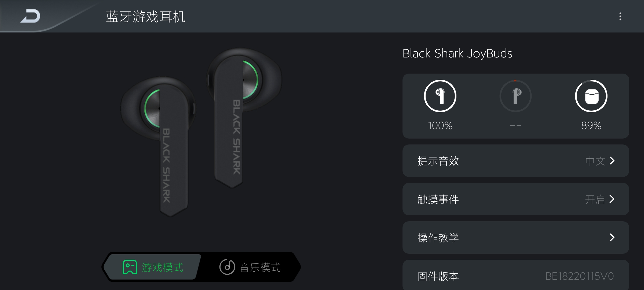Tap the 89% case battery indicator

591,125
